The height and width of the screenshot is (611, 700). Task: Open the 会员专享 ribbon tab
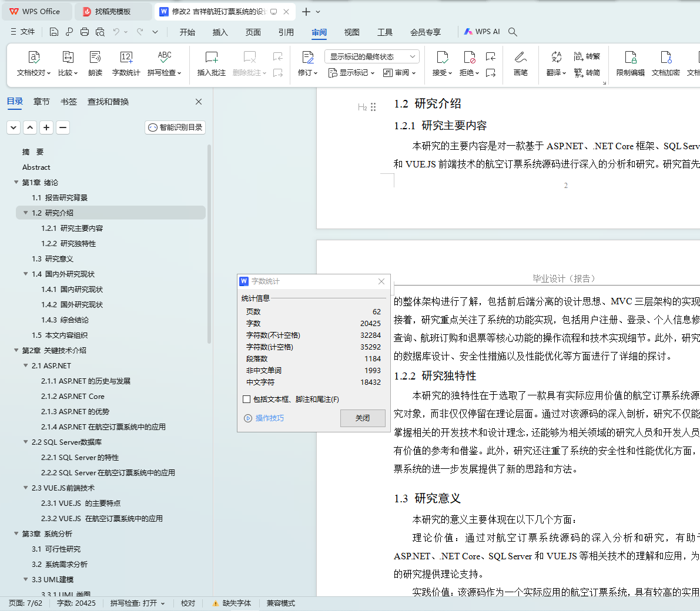click(426, 32)
